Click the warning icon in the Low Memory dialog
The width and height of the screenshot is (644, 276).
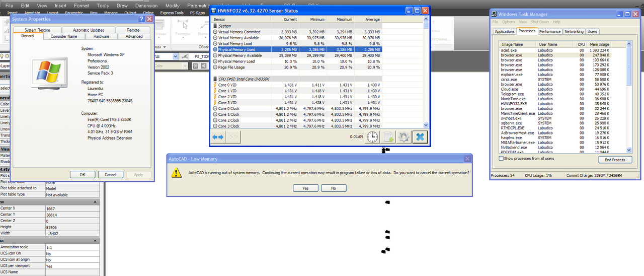coord(176,173)
